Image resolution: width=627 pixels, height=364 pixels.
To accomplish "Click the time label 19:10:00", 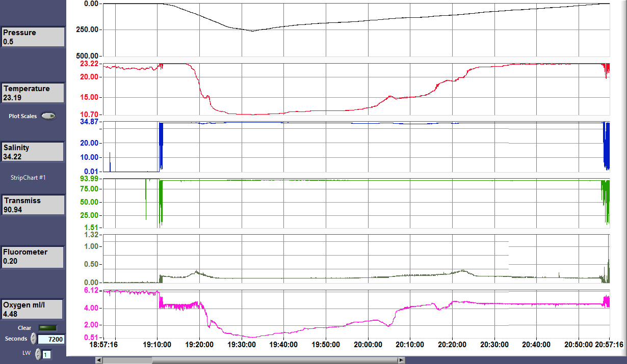I will click(x=158, y=345).
